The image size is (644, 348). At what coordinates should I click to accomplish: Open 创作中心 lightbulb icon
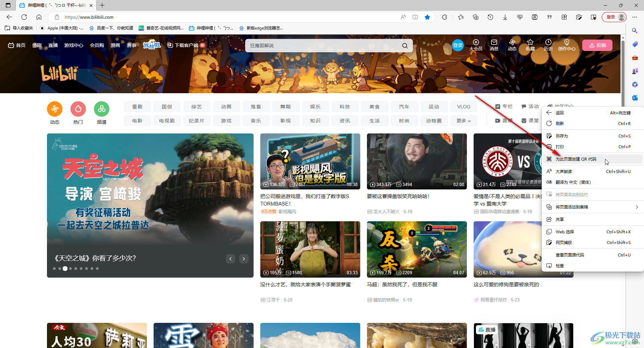(567, 45)
